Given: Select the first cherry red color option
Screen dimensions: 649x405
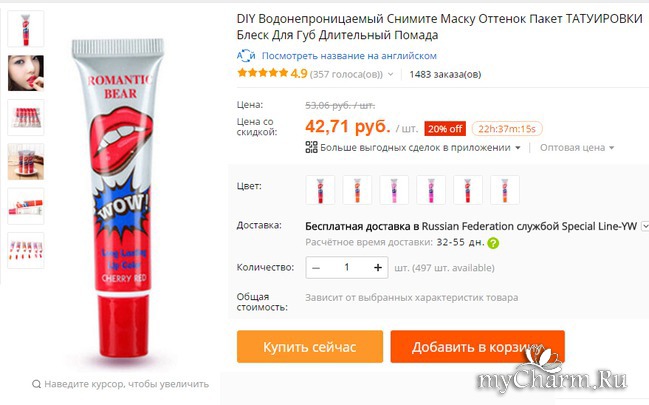Looking at the screenshot, I should click(320, 190).
